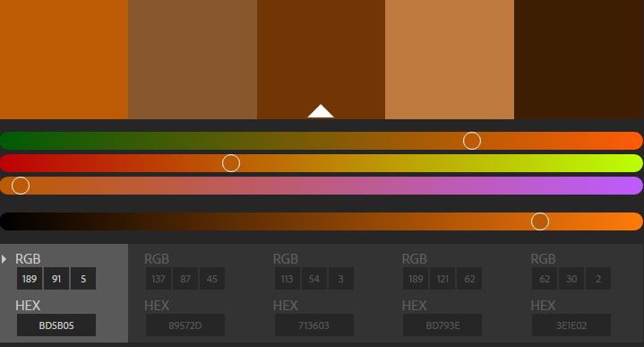Click red value field showing 113
644x347 pixels.
288,279
